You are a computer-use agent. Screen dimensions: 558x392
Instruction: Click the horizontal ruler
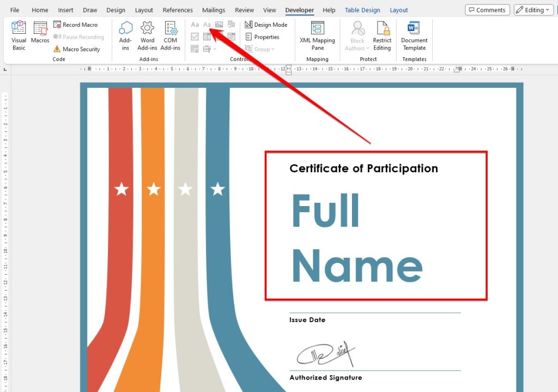click(x=302, y=69)
